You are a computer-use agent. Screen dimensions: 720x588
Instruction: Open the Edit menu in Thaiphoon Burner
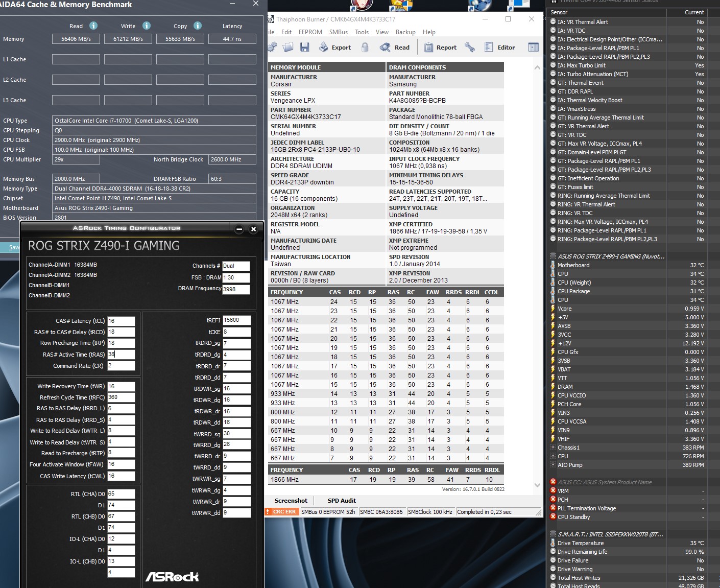(286, 32)
